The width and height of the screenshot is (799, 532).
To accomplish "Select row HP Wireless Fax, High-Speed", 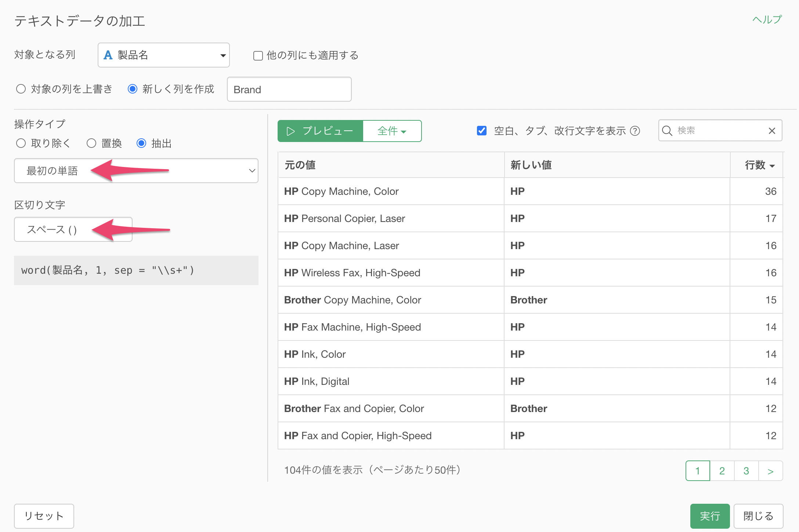I will coord(530,273).
